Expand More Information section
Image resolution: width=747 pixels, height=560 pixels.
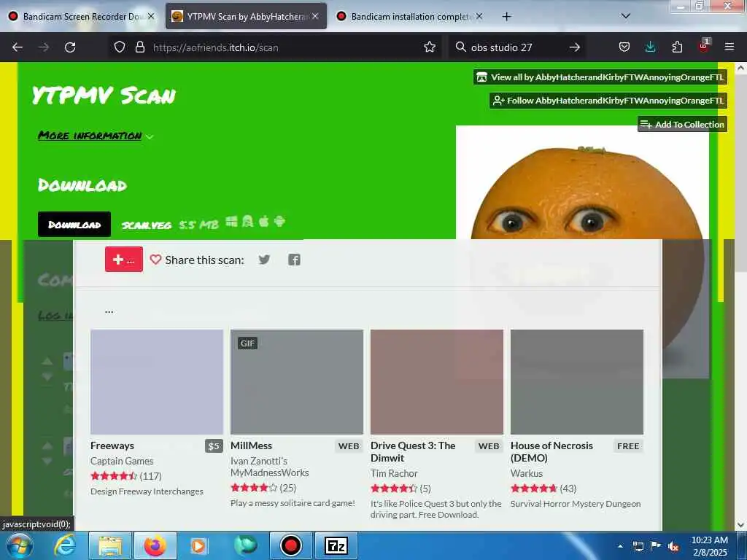coord(96,136)
